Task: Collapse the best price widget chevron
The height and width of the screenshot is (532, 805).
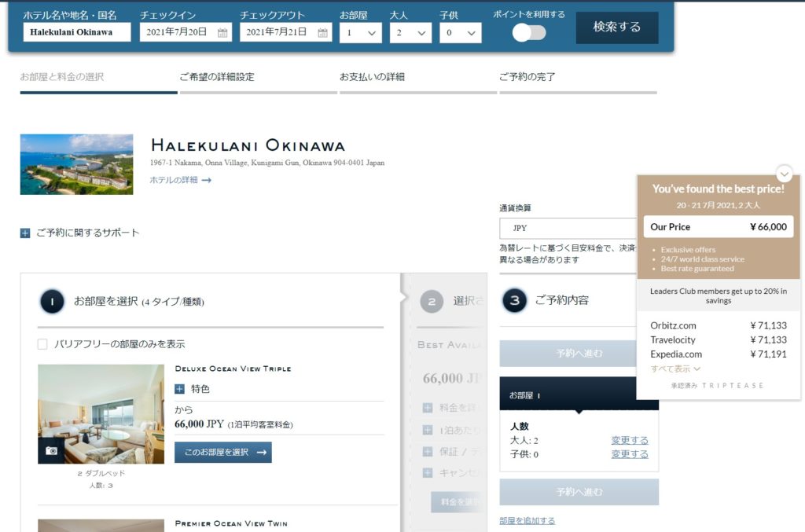Action: (784, 174)
